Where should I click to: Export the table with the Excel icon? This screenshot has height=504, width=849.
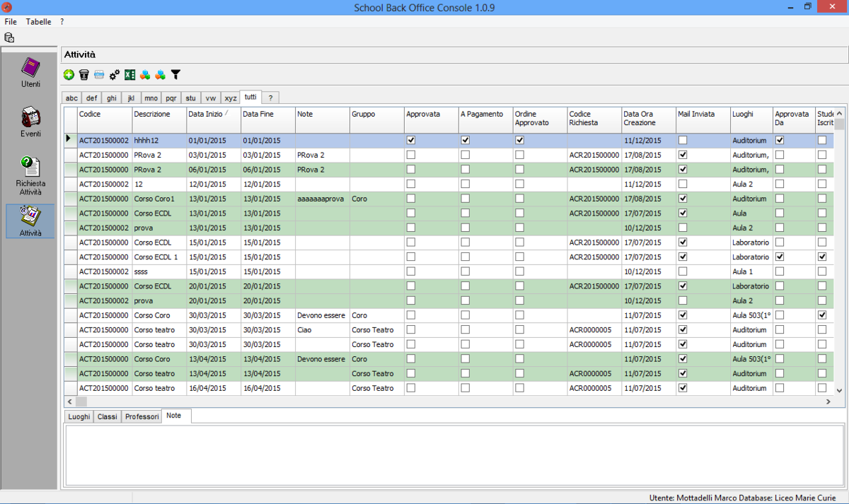click(130, 74)
